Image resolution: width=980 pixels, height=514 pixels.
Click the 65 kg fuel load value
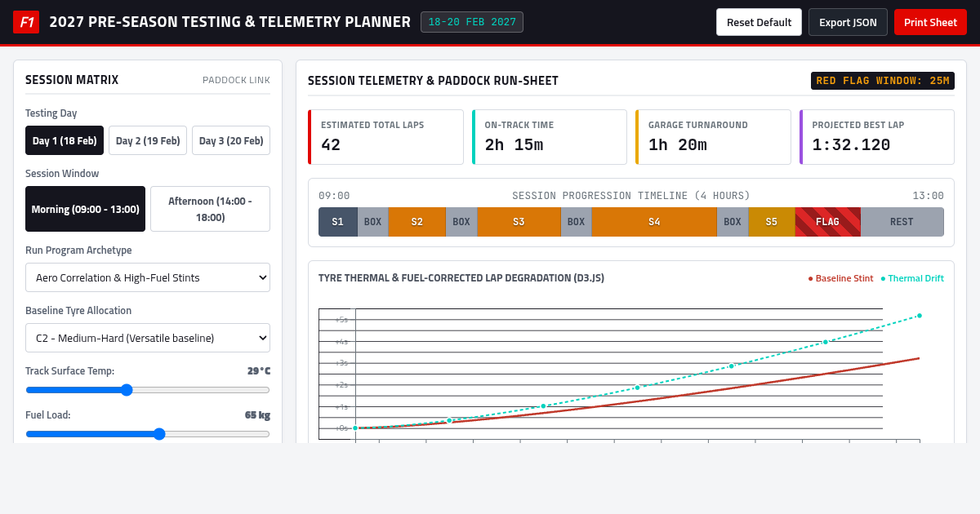point(257,414)
